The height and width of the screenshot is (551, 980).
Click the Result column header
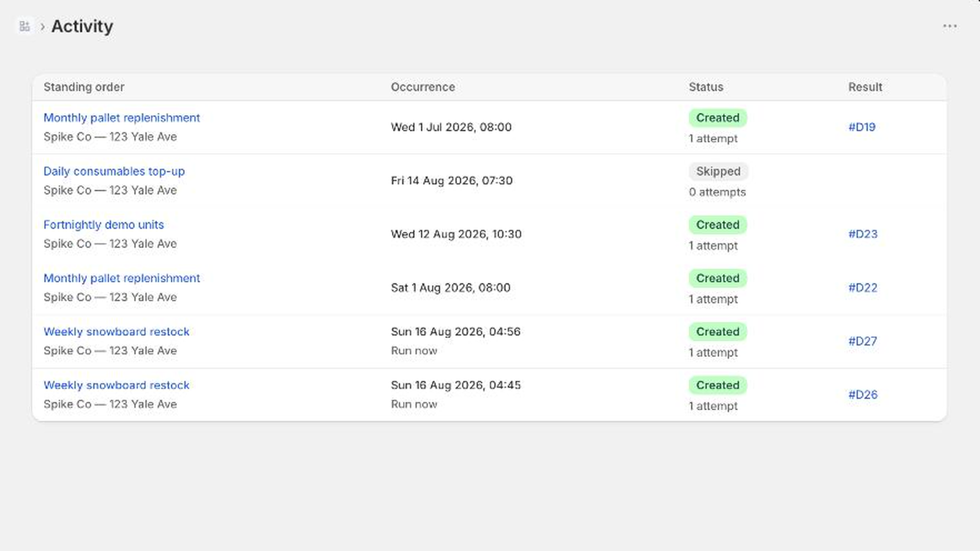pyautogui.click(x=865, y=87)
